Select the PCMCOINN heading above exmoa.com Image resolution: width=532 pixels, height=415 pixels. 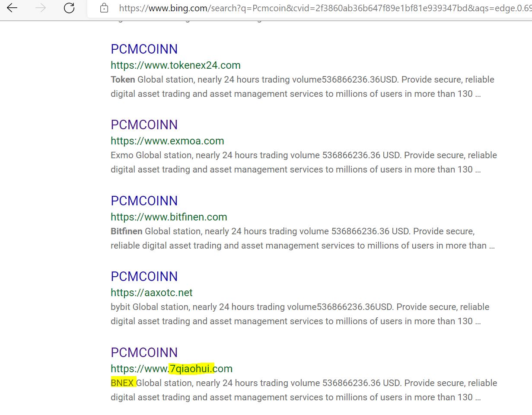(144, 124)
